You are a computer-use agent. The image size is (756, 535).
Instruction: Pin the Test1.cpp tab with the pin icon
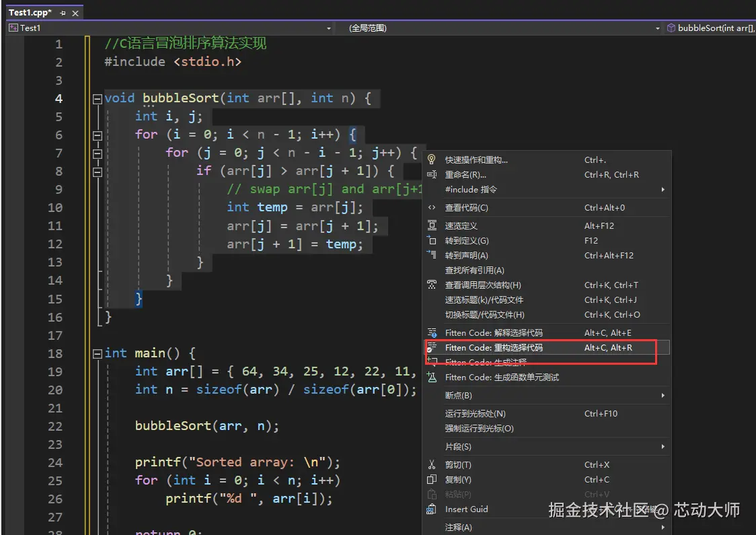click(x=63, y=13)
